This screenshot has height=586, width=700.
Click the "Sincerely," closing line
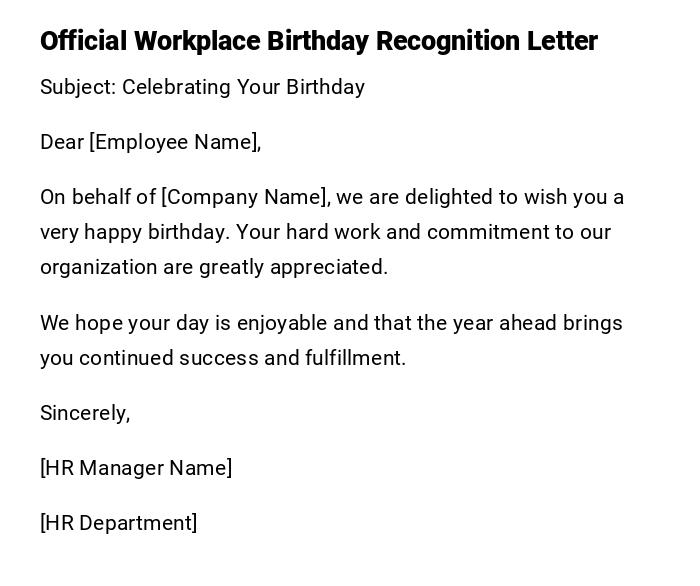pos(85,413)
